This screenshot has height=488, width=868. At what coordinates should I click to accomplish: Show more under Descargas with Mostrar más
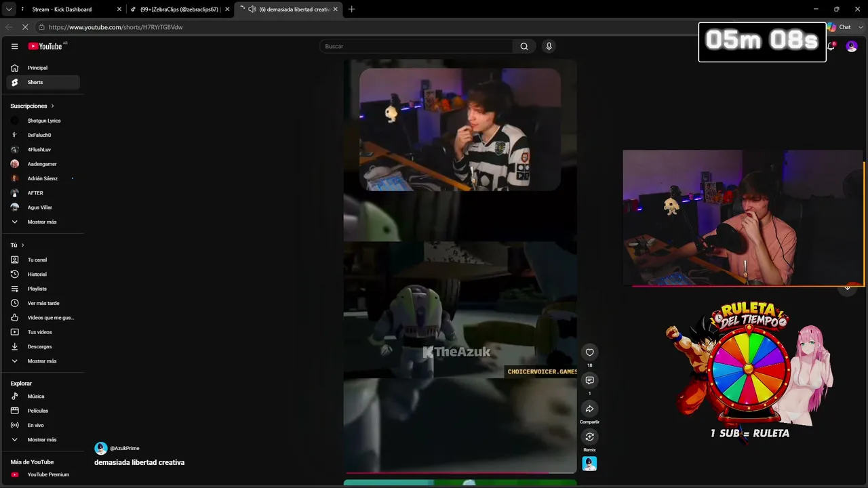pyautogui.click(x=43, y=361)
